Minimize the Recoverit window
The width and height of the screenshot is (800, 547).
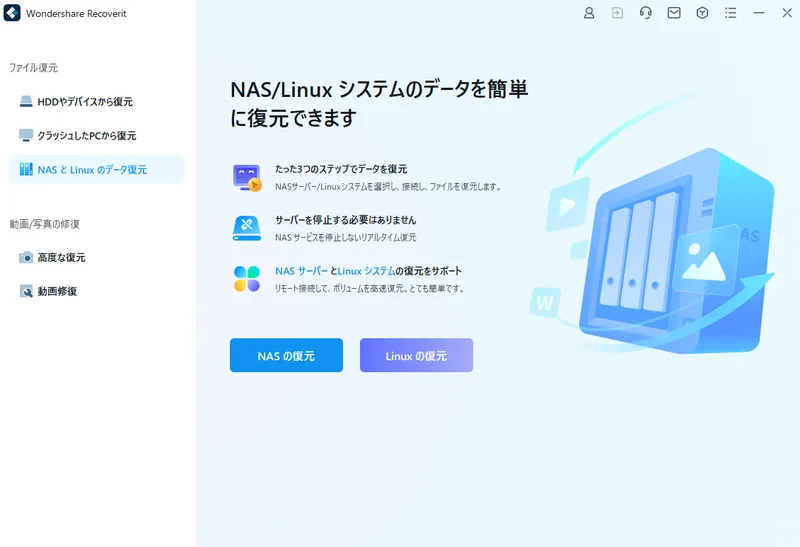(759, 13)
